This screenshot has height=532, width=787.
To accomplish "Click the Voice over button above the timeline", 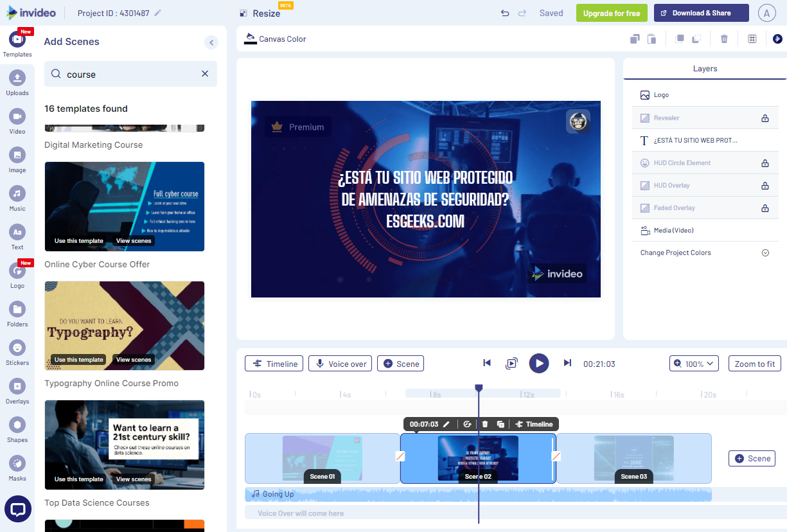I will [340, 363].
